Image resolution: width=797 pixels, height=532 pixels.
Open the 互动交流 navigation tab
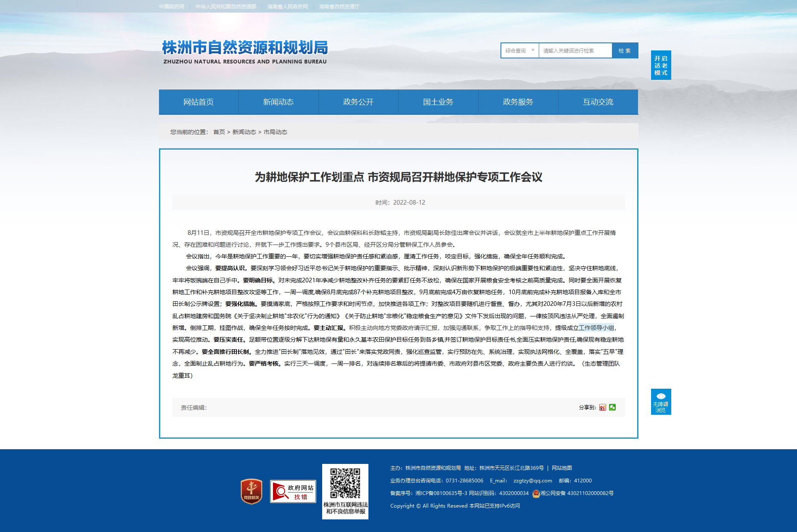598,102
